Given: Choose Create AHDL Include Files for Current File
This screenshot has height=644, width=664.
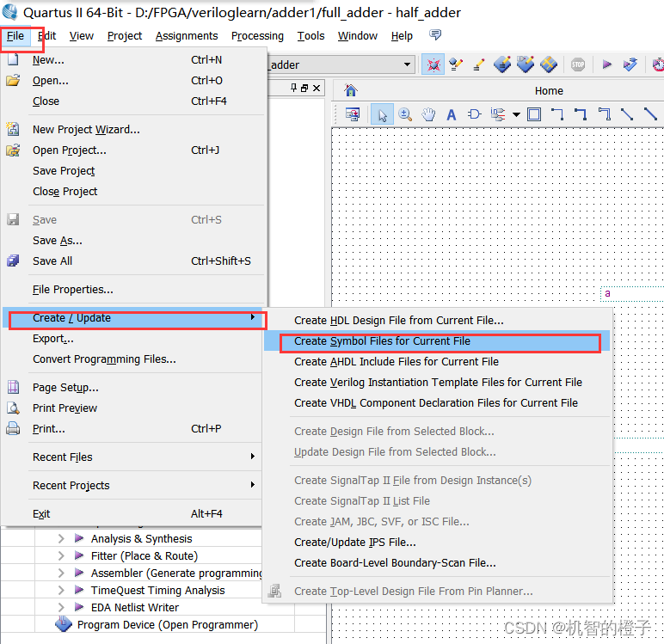Looking at the screenshot, I should 437,362.
